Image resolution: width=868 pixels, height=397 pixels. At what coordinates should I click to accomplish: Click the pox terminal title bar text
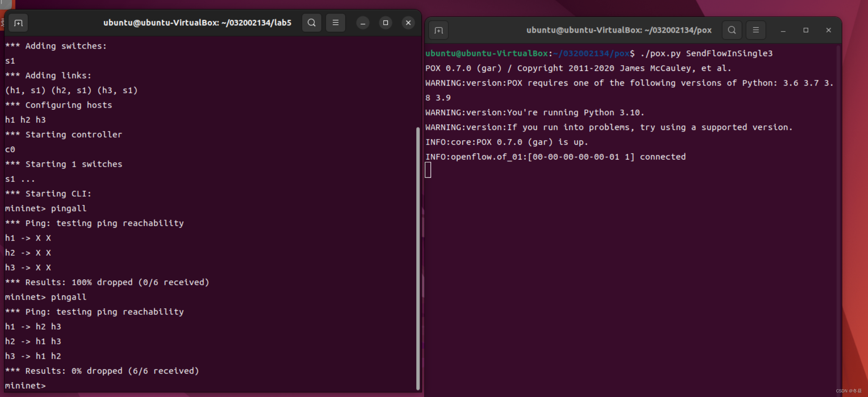tap(619, 30)
